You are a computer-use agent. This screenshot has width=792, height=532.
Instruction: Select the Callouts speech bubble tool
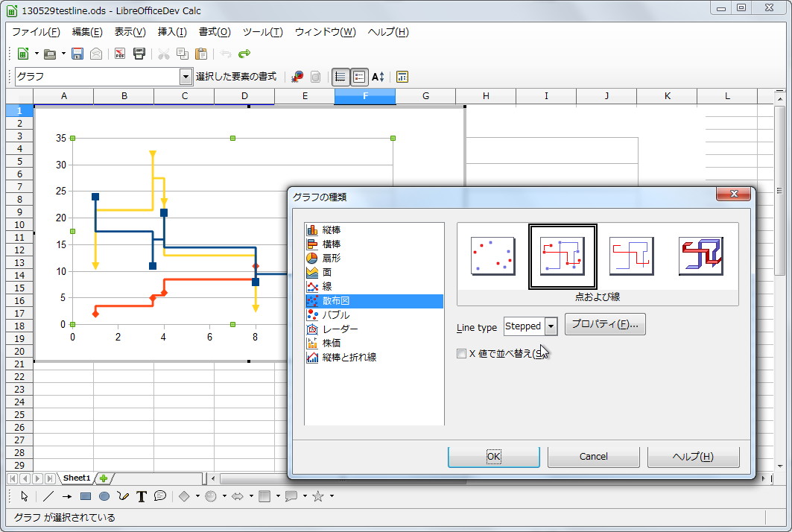tap(160, 496)
